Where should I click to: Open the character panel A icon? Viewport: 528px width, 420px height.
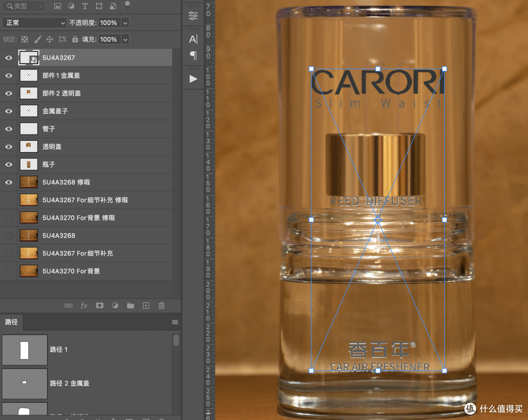click(193, 39)
